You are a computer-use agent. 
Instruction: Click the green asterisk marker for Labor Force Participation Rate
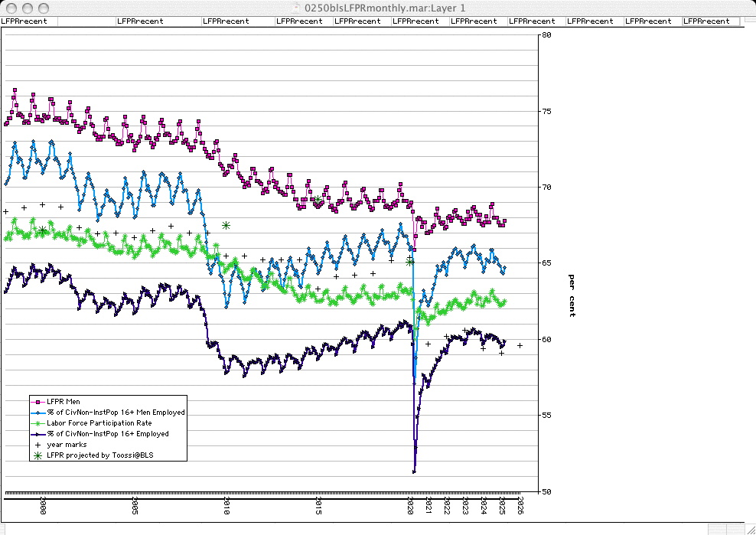click(x=37, y=423)
